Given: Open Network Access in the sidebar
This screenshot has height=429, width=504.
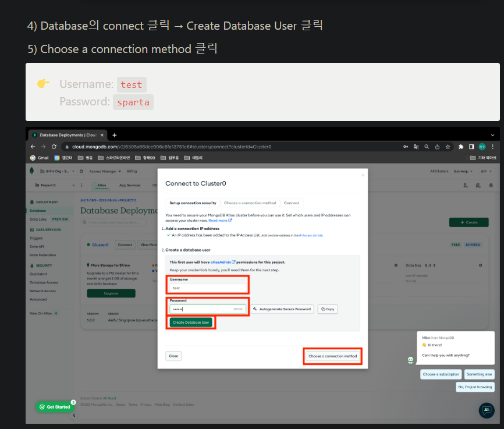Looking at the screenshot, I should (42, 290).
